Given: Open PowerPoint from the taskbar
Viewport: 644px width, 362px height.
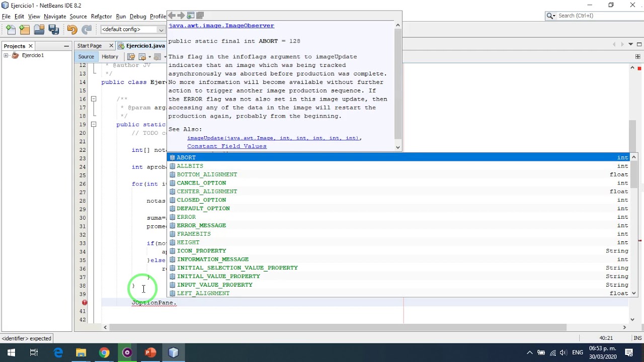Looking at the screenshot, I should pos(150,353).
